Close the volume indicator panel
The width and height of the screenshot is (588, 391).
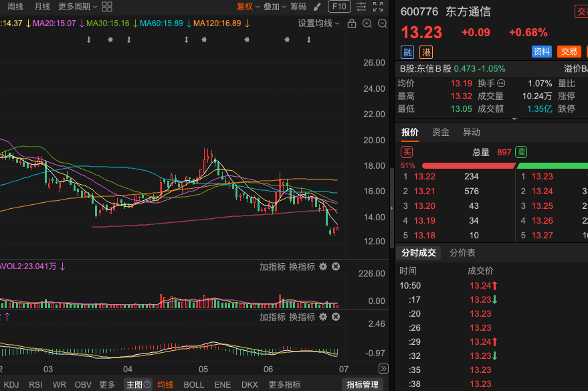tap(336, 266)
